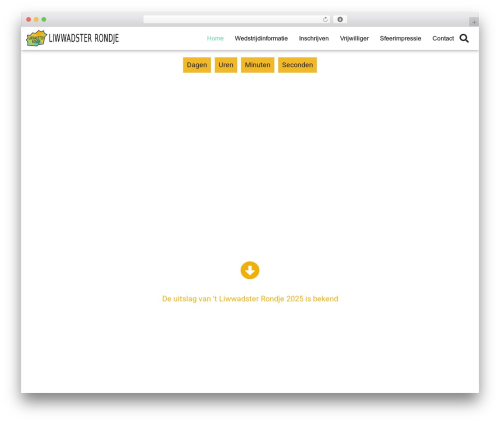Click the Uren countdown box
This screenshot has width=500, height=423.
226,65
